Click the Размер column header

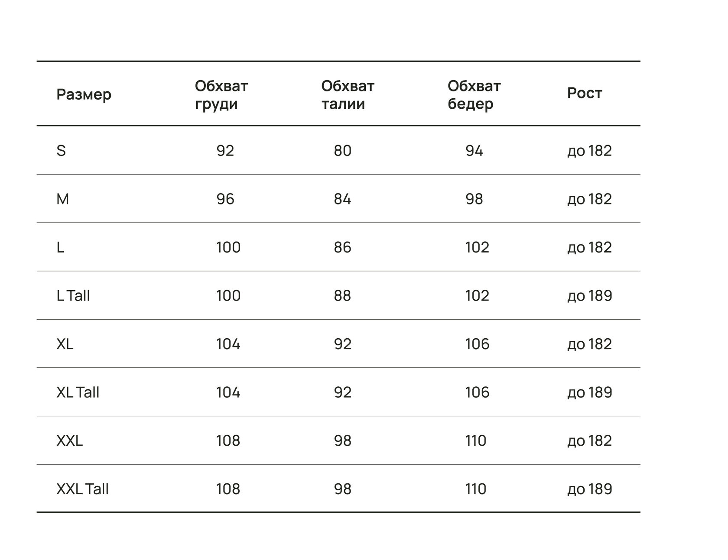(84, 94)
